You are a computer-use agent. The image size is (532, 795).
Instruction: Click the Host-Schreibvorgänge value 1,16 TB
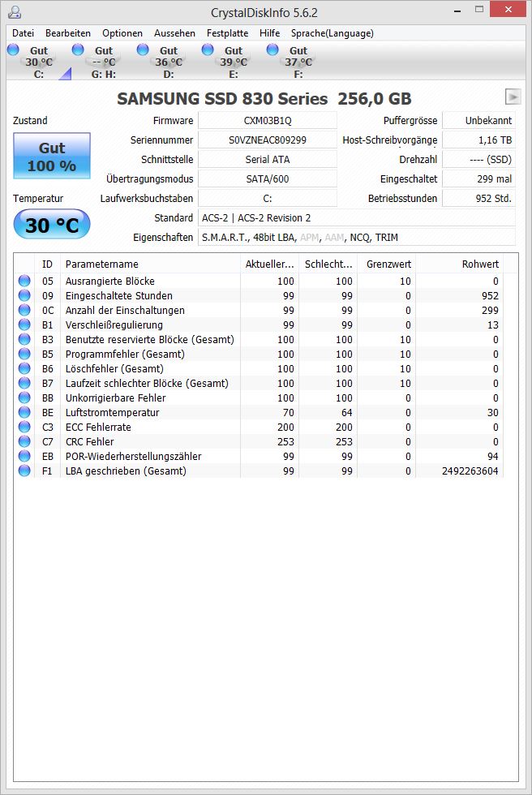coord(478,140)
